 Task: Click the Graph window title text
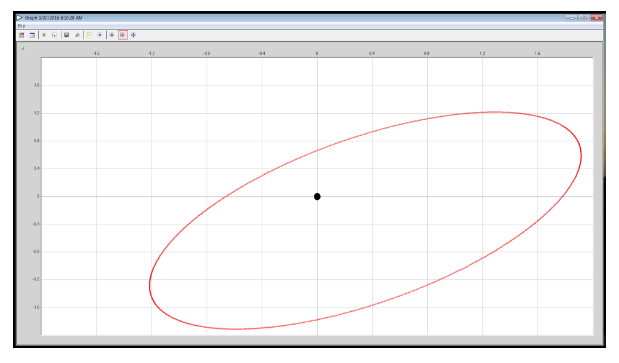[x=53, y=18]
